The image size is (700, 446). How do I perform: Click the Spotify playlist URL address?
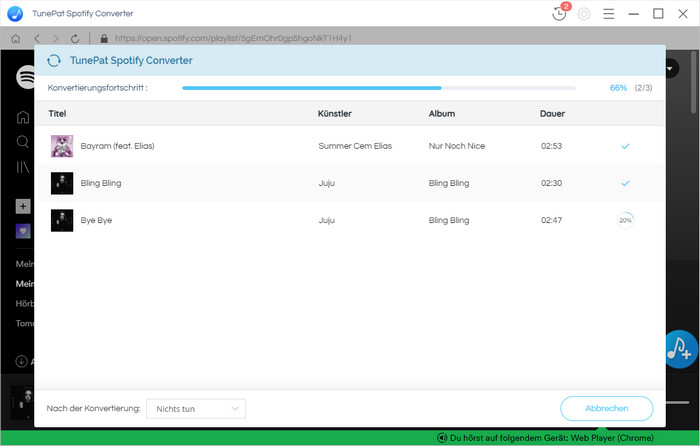click(233, 38)
